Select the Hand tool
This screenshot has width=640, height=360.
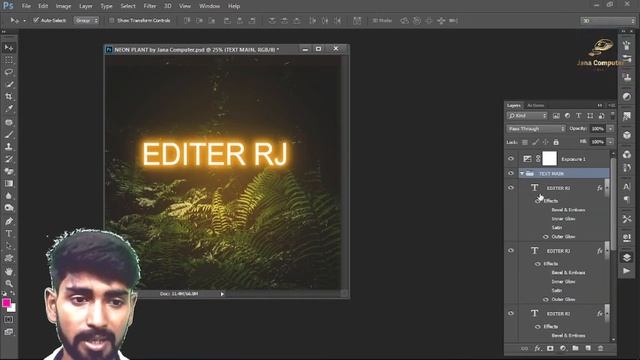point(9,271)
